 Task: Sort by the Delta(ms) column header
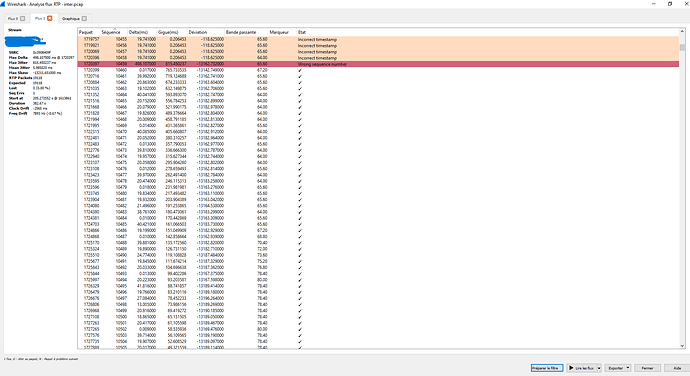(x=142, y=32)
